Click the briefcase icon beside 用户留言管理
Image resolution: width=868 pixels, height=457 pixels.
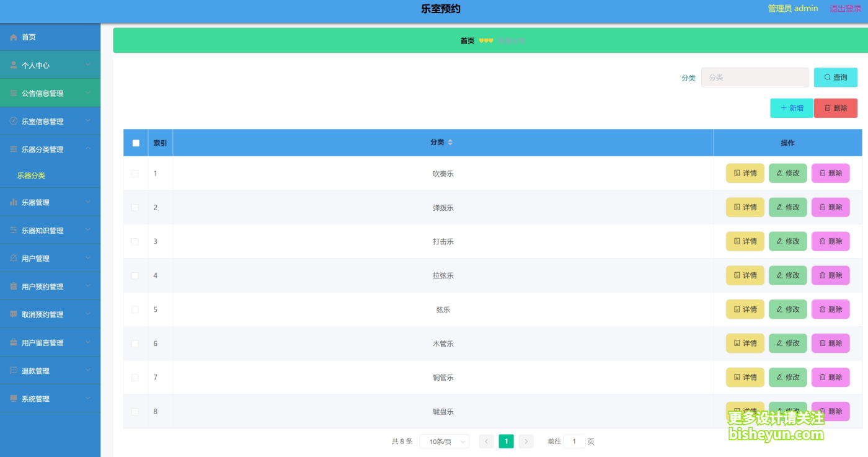point(14,342)
